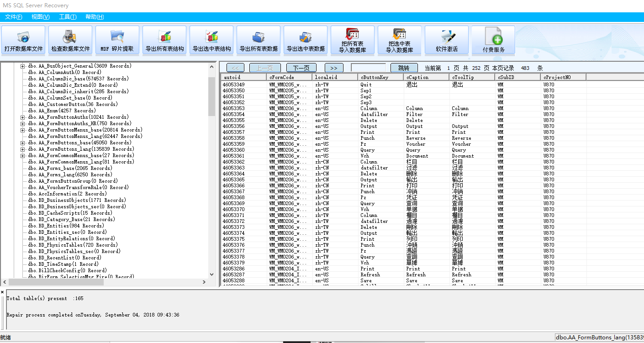Screen dimensions: 644x343
Task: Click the cCaption column header
Action: pyautogui.click(x=426, y=77)
